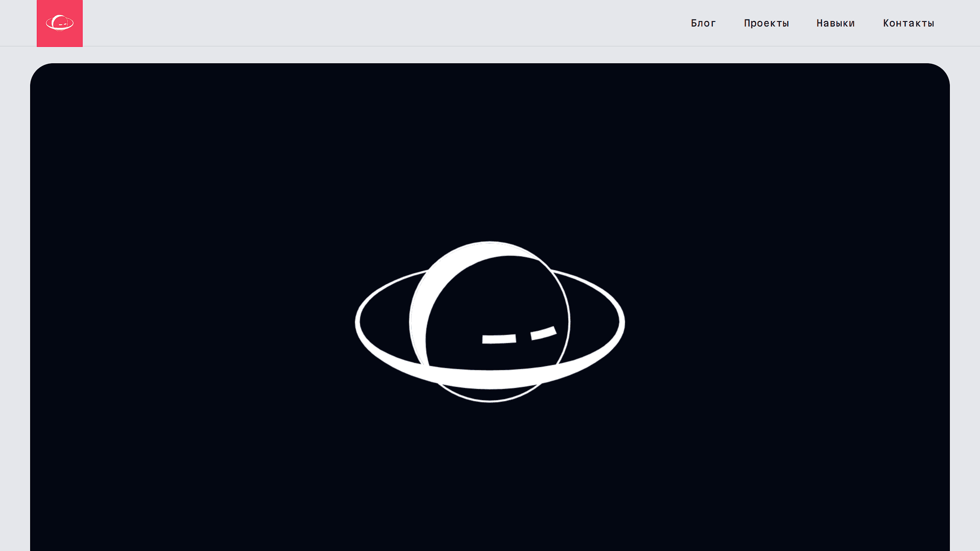
Task: Click the leftmost edge of the planet's ring
Action: pos(357,322)
